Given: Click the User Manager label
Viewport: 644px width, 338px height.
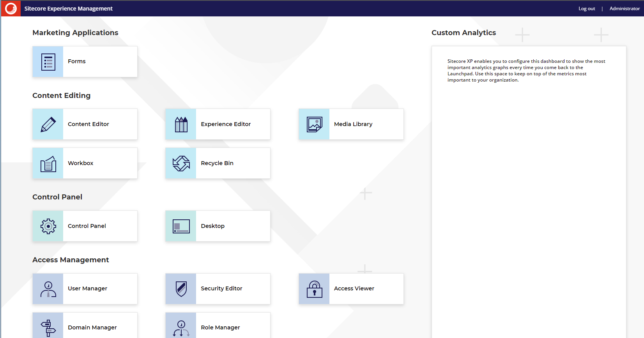Looking at the screenshot, I should [x=88, y=288].
